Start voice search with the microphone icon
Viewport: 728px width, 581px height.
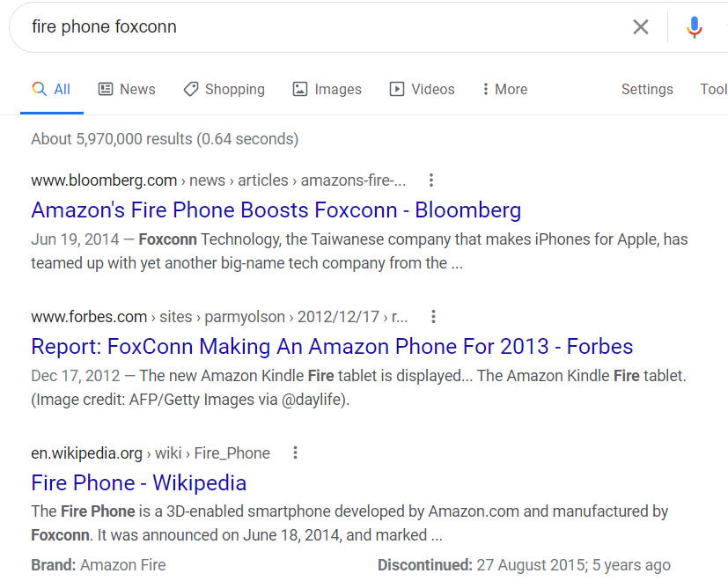(694, 27)
